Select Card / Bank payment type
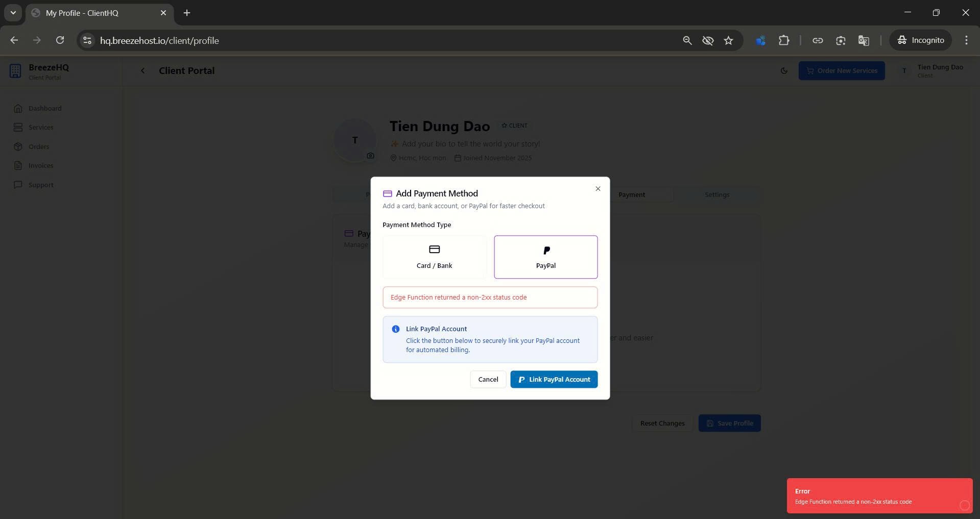 434,257
